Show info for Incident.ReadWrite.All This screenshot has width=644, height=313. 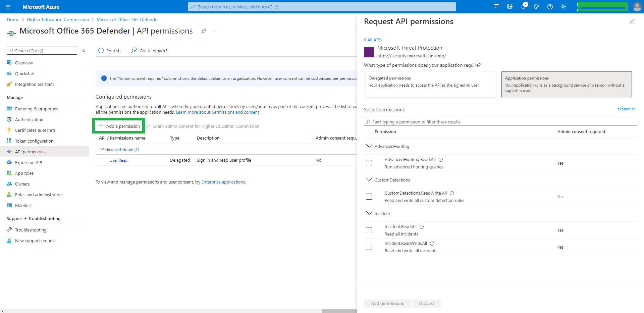point(432,244)
